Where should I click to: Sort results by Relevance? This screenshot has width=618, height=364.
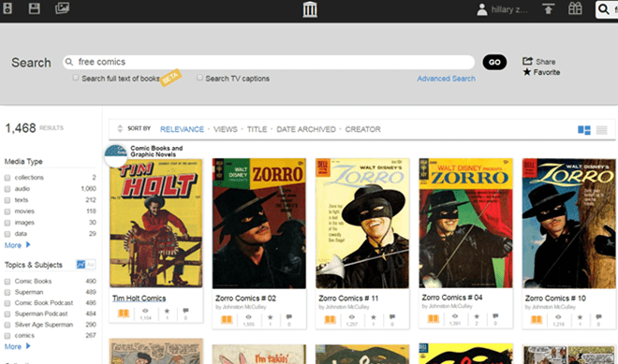[x=182, y=129]
